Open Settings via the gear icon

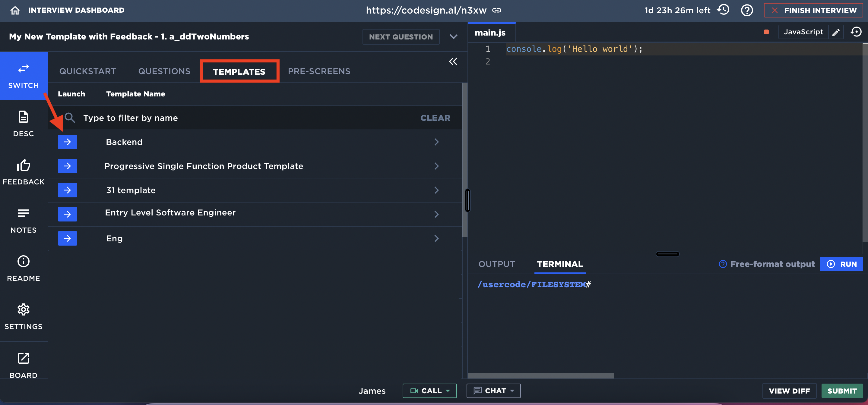[x=23, y=316]
